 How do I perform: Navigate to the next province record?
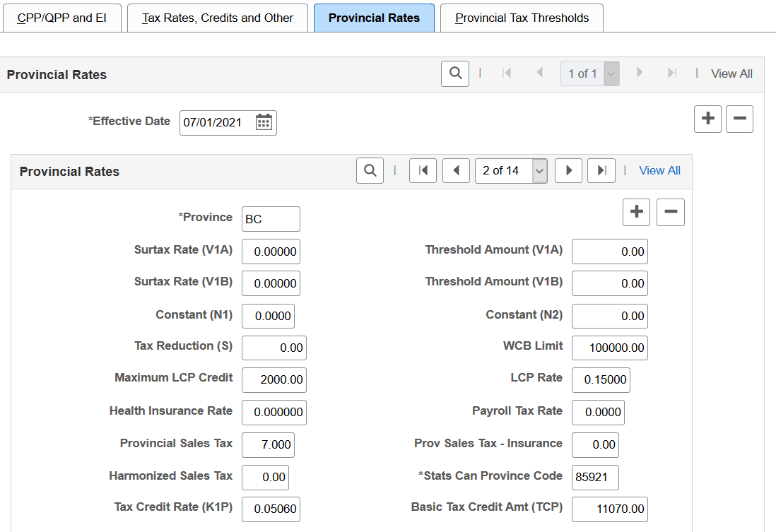click(568, 170)
